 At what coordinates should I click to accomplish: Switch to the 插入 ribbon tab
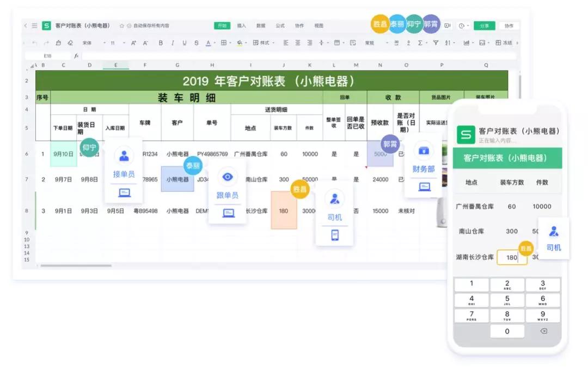point(241,25)
